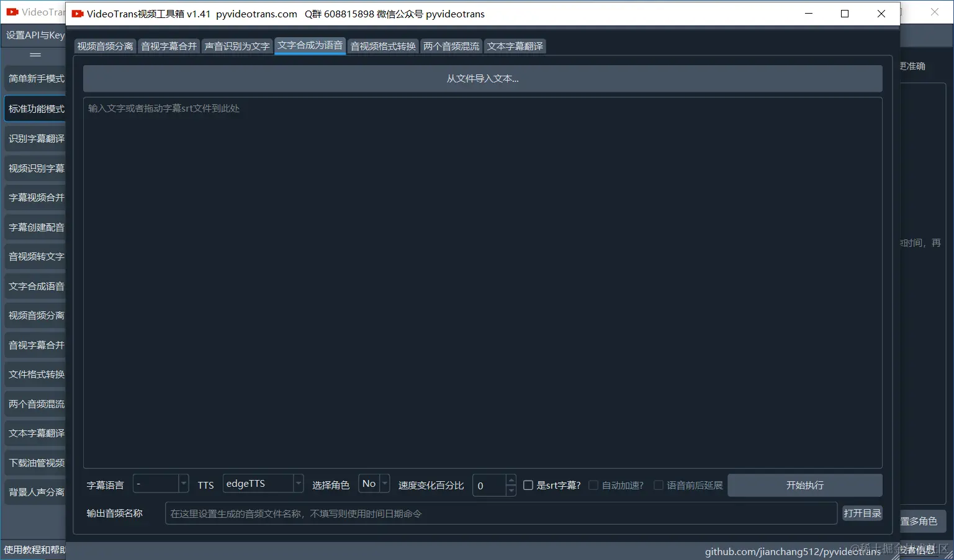Open the TTS edgeTTS combo box
Screen dimensions: 954x560
(263, 484)
